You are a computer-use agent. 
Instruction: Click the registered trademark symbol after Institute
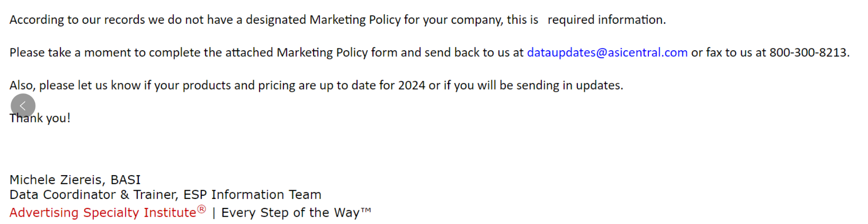pos(201,209)
